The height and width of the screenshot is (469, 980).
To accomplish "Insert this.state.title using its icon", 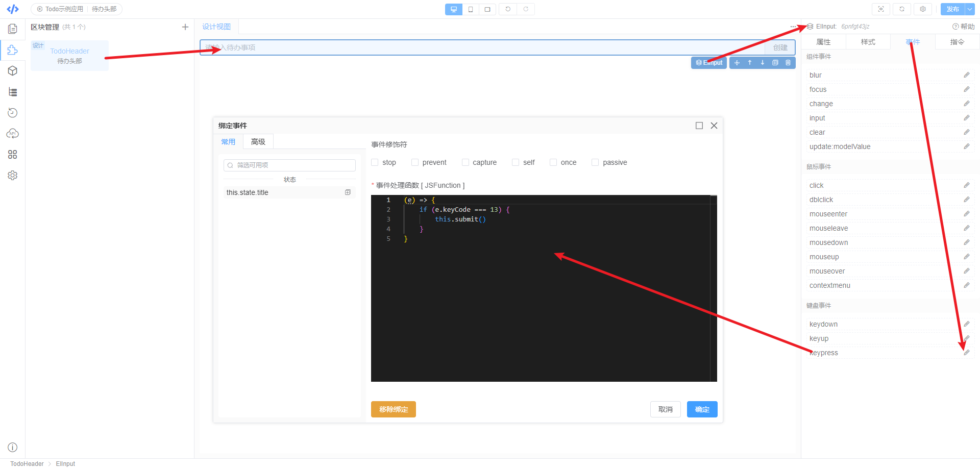I will [x=348, y=192].
